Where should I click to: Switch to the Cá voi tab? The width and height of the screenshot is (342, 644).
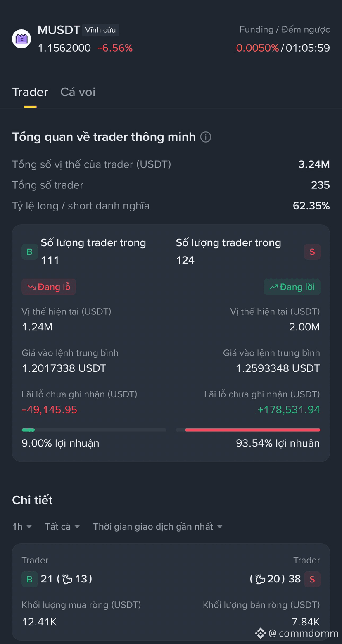point(78,92)
